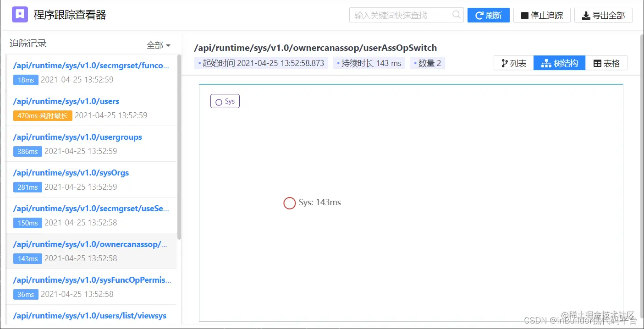Click the 停止追踪 stop tracing button

click(x=542, y=15)
